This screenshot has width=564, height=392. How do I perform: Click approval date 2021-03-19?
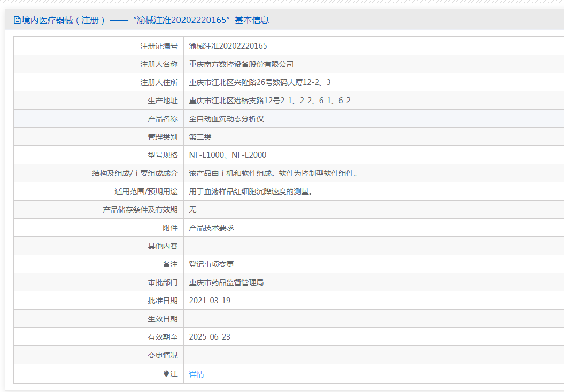click(210, 301)
